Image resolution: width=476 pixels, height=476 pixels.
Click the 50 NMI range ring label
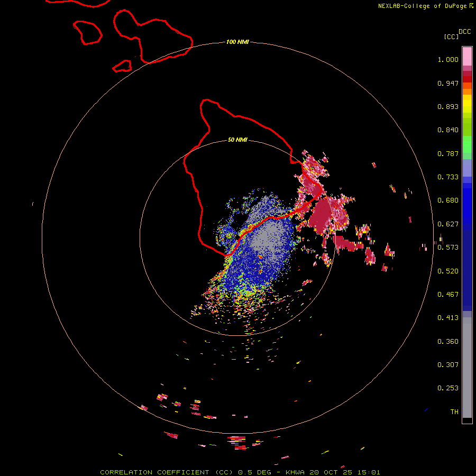pyautogui.click(x=237, y=140)
